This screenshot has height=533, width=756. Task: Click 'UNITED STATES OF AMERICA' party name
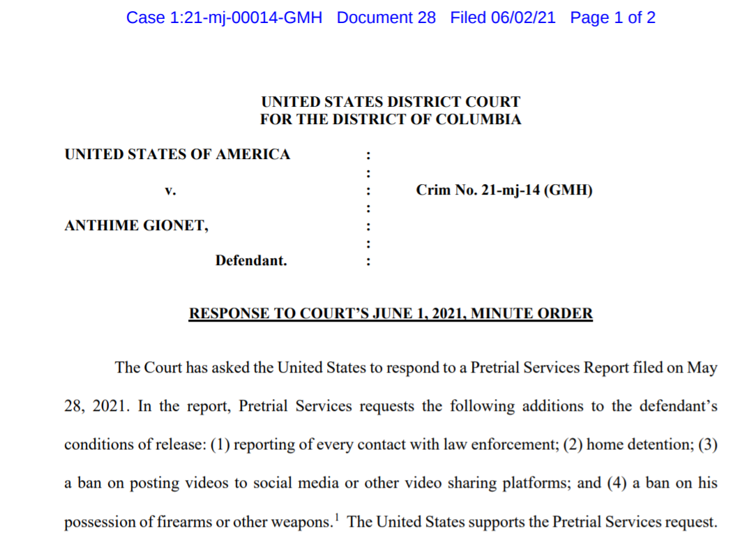point(177,154)
